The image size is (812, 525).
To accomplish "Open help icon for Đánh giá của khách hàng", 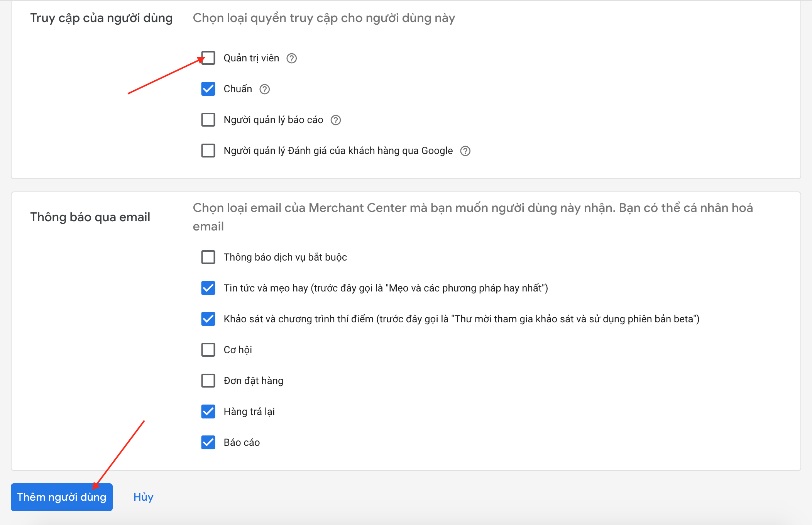I will click(x=465, y=151).
